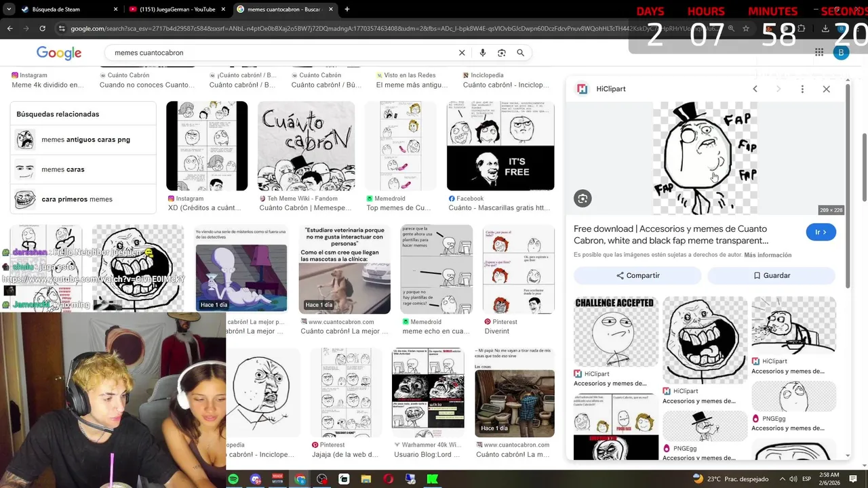Select related search memes caras
Screen dimensions: 868x488
(x=83, y=169)
